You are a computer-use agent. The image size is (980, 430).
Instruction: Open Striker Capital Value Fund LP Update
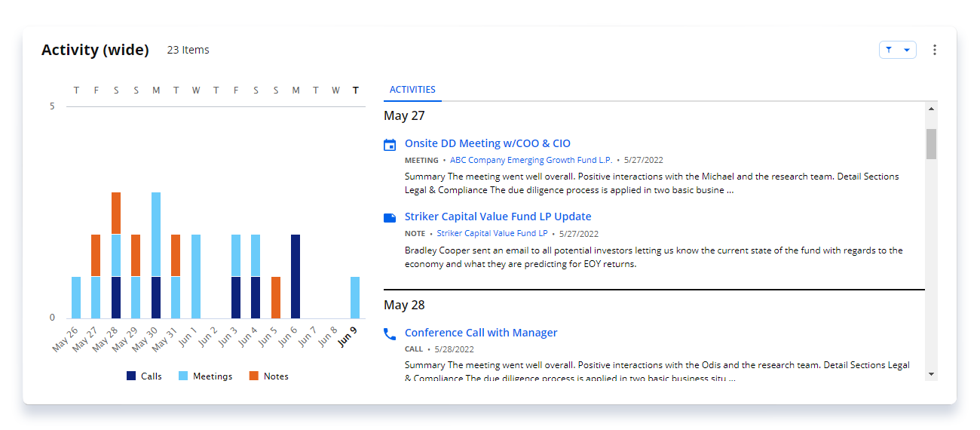tap(498, 217)
